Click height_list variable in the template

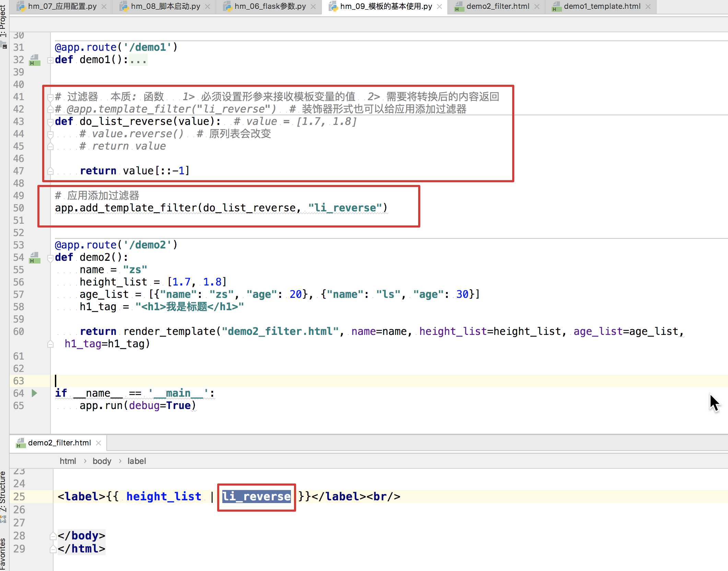click(164, 497)
